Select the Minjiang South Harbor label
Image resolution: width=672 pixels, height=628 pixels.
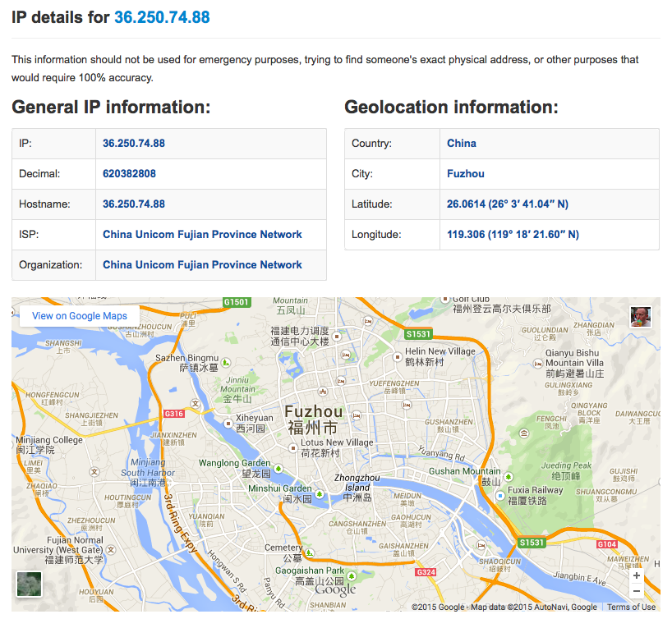148,473
